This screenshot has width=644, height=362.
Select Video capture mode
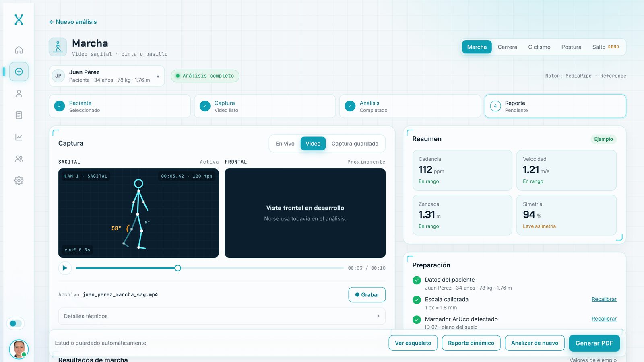[x=313, y=144]
